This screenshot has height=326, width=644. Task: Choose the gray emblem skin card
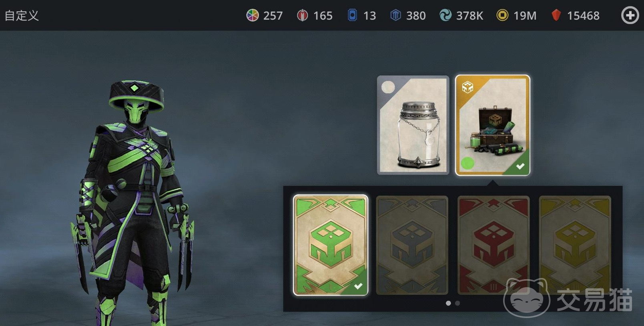[412, 245]
